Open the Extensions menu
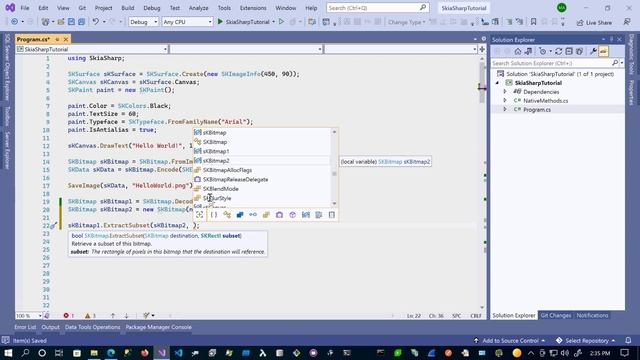Viewport: 640px width, 360px height. click(x=253, y=8)
